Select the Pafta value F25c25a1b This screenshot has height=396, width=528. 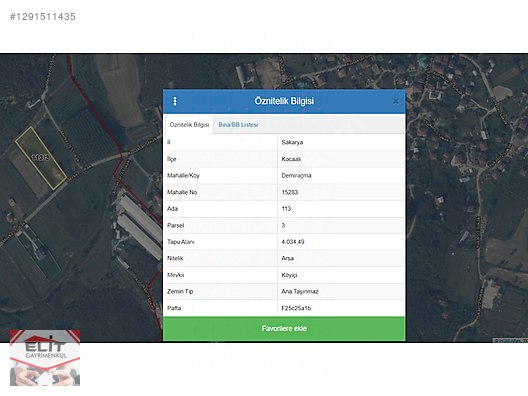(x=296, y=308)
